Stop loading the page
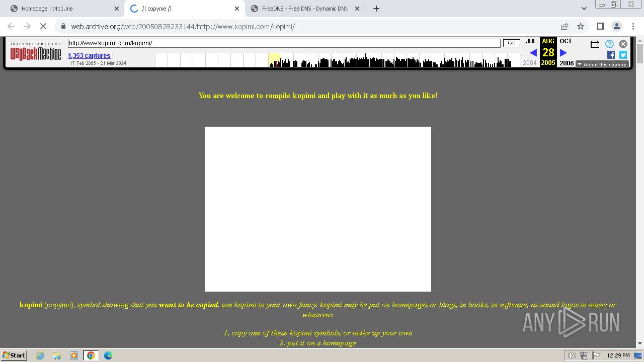Viewport: 644px width, 362px height. [x=43, y=26]
